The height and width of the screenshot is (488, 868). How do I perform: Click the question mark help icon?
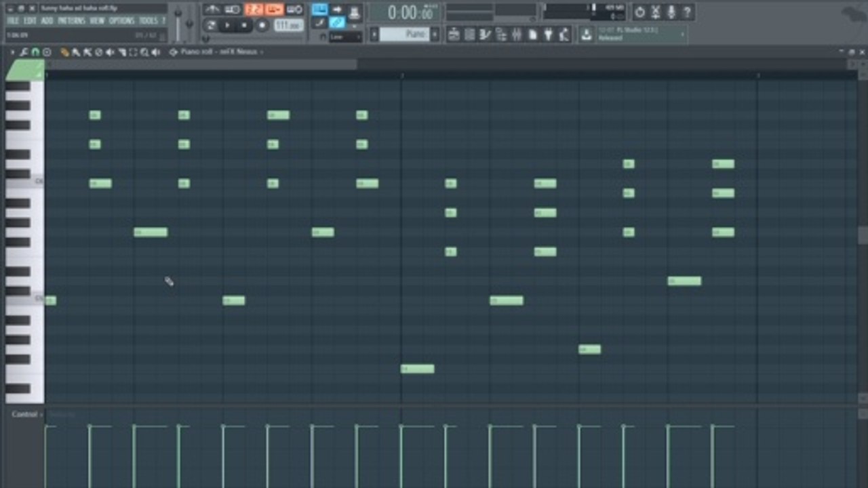[687, 12]
